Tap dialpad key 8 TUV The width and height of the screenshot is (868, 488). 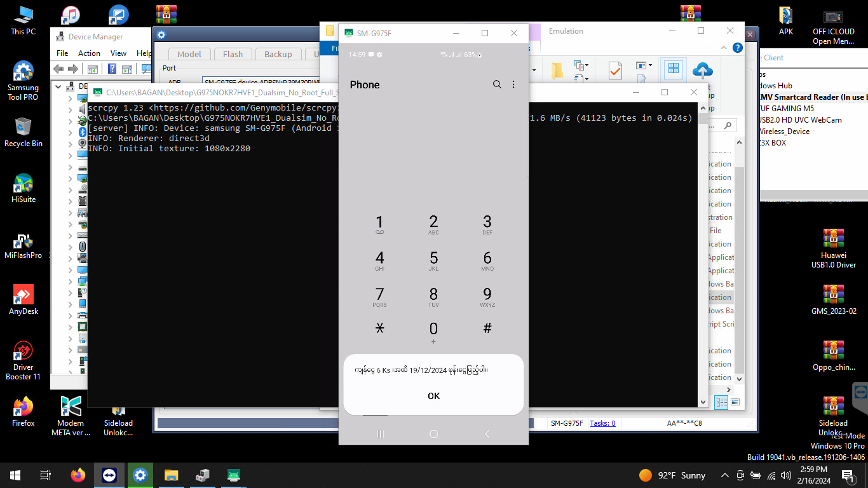coord(433,297)
